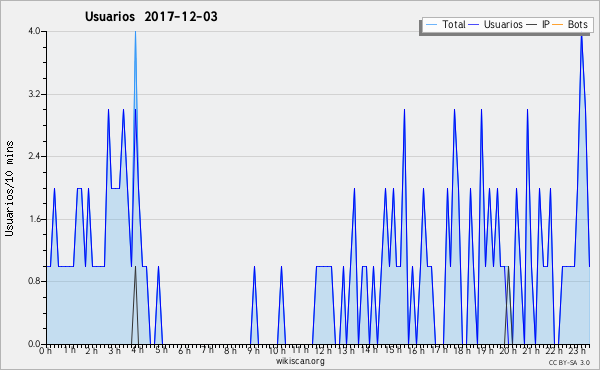The width and height of the screenshot is (600, 370).
Task: Click the '6 h' x-axis label
Action: (x=184, y=350)
